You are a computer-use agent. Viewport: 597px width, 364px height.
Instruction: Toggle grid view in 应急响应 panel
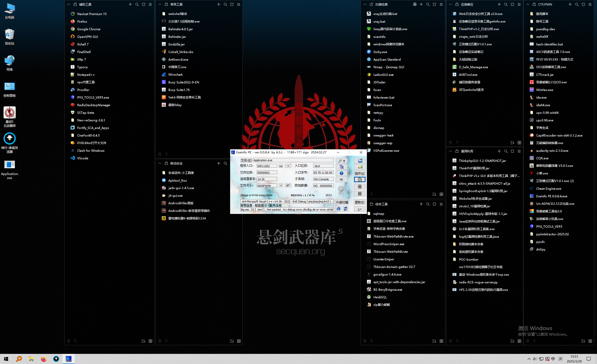(519, 143)
